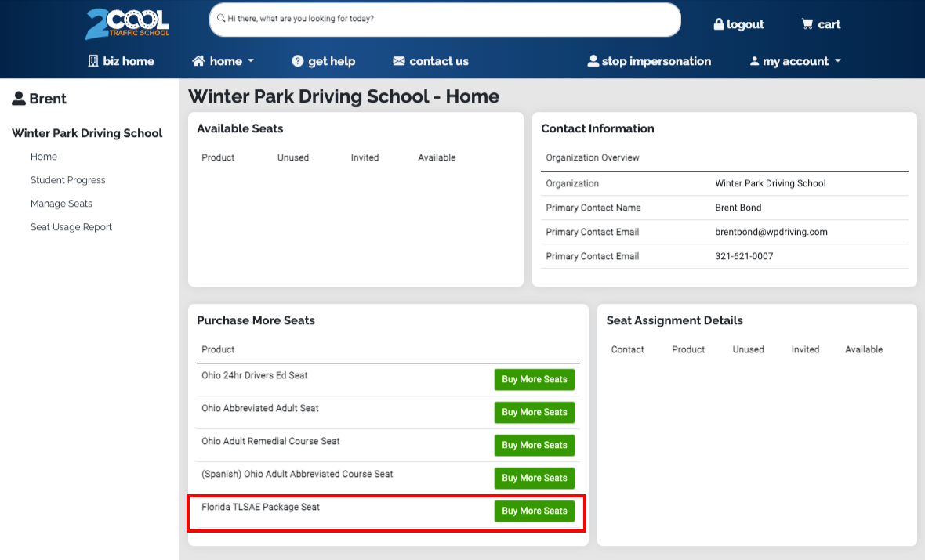Click the phone number 321-621-0007
Image resolution: width=925 pixels, height=560 pixels.
pyautogui.click(x=744, y=256)
